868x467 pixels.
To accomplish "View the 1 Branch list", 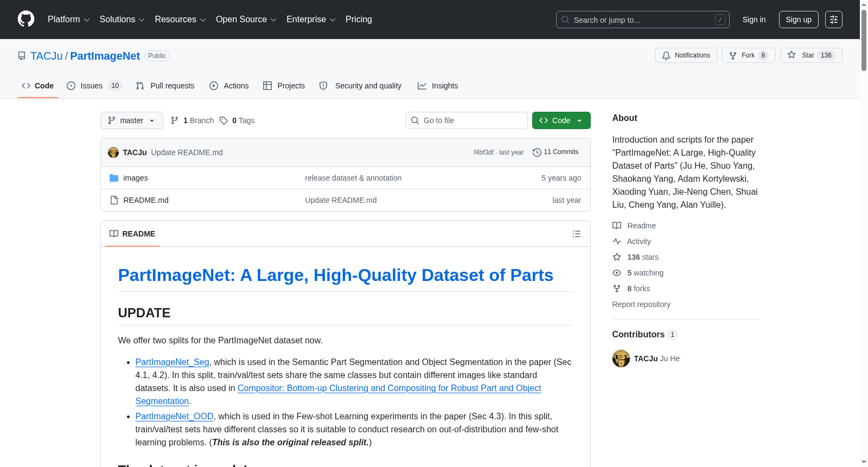I will pyautogui.click(x=192, y=120).
